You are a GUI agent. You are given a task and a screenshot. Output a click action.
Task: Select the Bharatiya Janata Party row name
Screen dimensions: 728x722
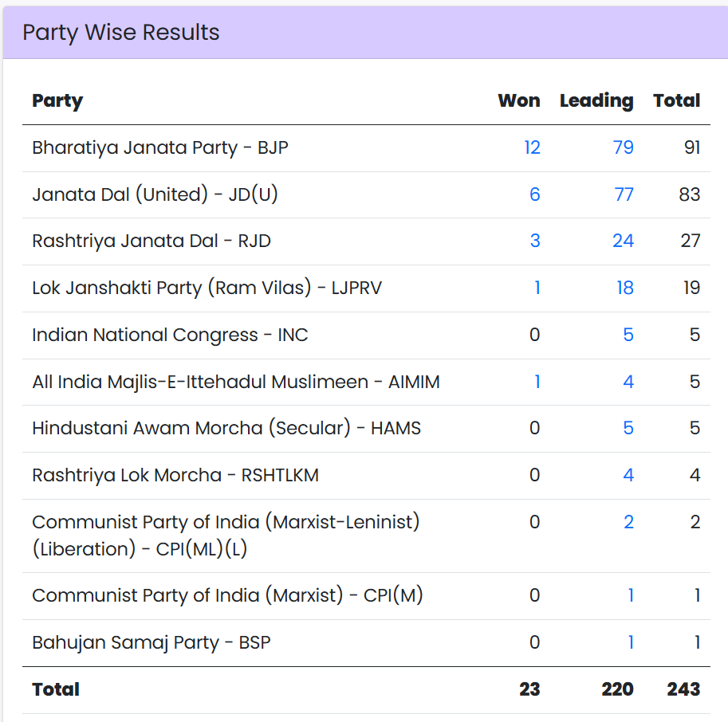[x=159, y=147]
